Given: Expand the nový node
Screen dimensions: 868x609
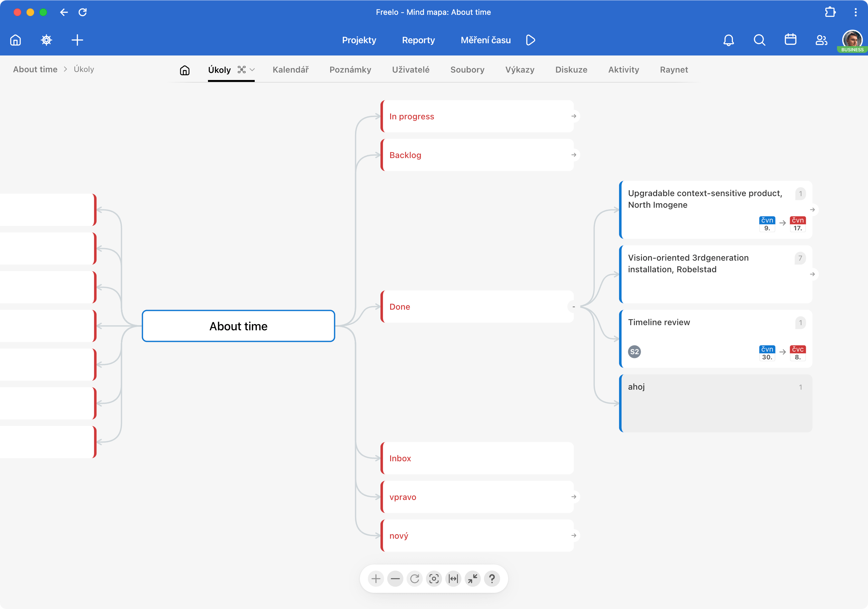Looking at the screenshot, I should 574,535.
